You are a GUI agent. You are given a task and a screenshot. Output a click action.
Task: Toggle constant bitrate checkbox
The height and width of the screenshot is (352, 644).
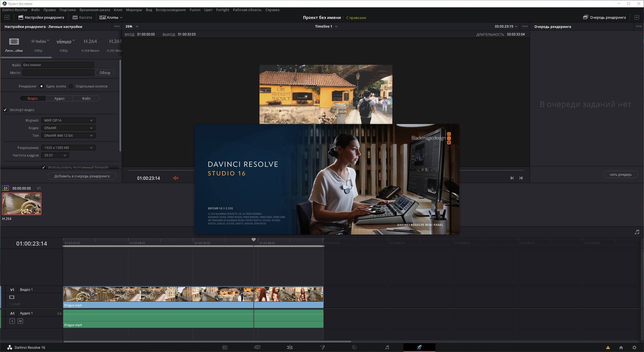point(43,167)
